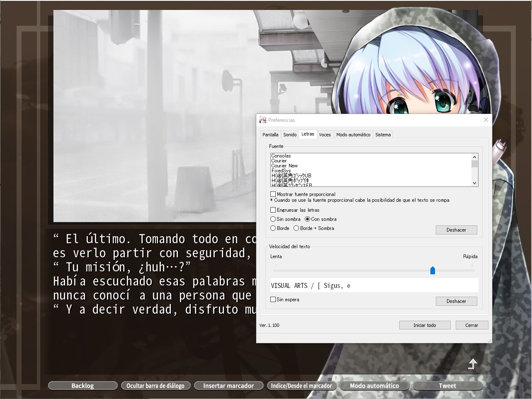532x399 pixels.
Task: Close the Preferencias dialog with X
Action: tap(486, 120)
